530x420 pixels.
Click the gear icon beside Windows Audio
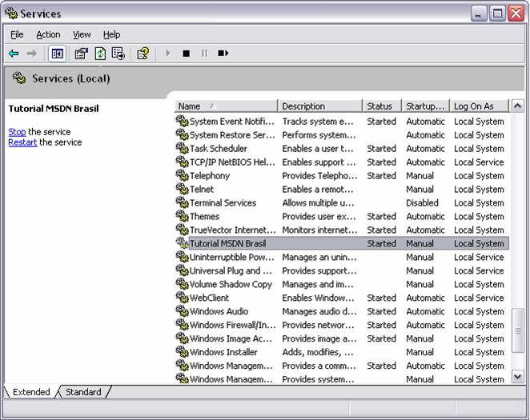coord(182,312)
